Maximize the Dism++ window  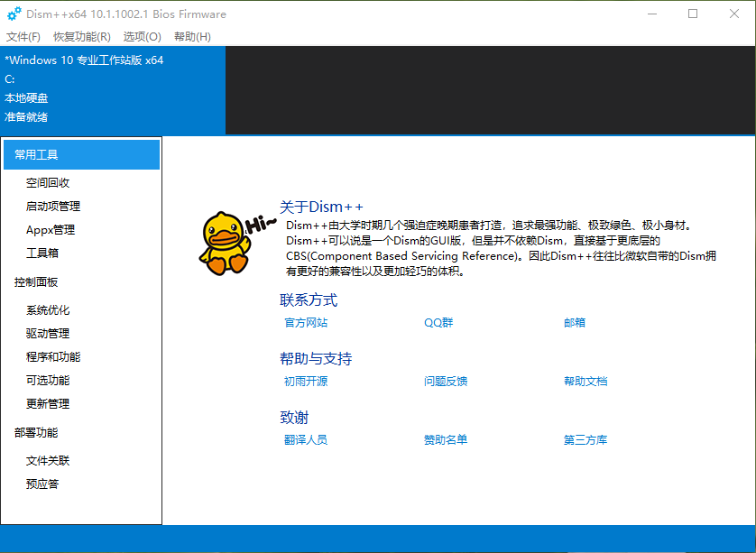(693, 14)
